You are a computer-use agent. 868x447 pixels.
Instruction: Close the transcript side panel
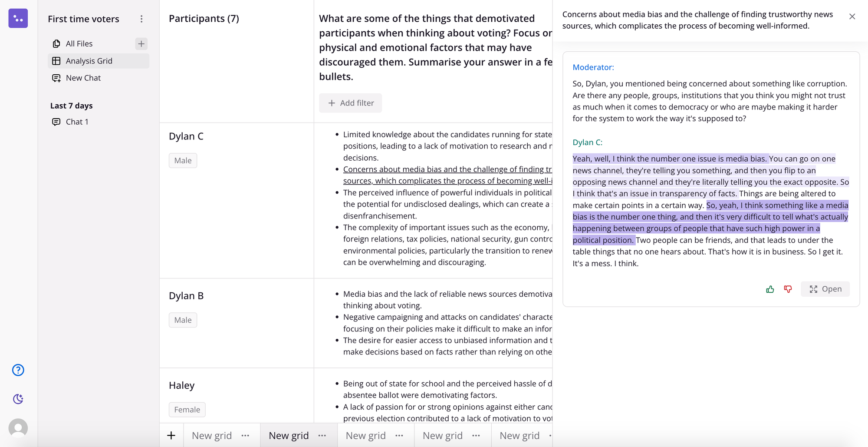tap(852, 17)
